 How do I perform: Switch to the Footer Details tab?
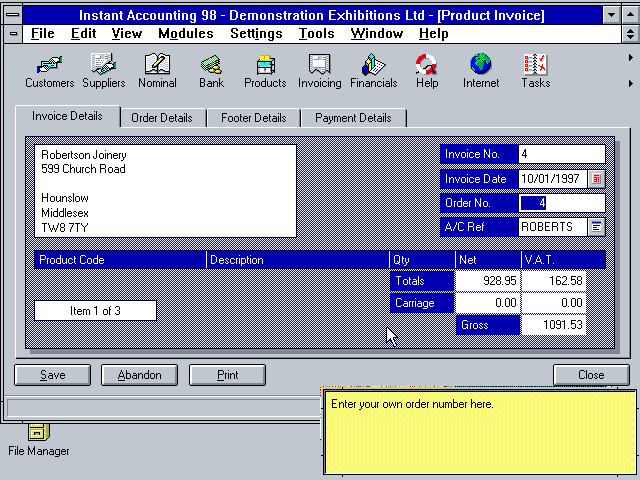253,118
